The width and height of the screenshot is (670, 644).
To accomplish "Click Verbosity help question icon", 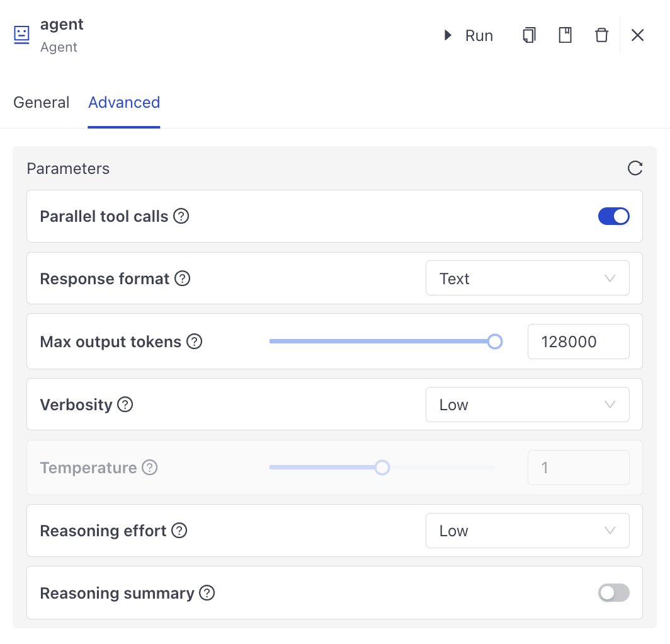I will point(125,405).
